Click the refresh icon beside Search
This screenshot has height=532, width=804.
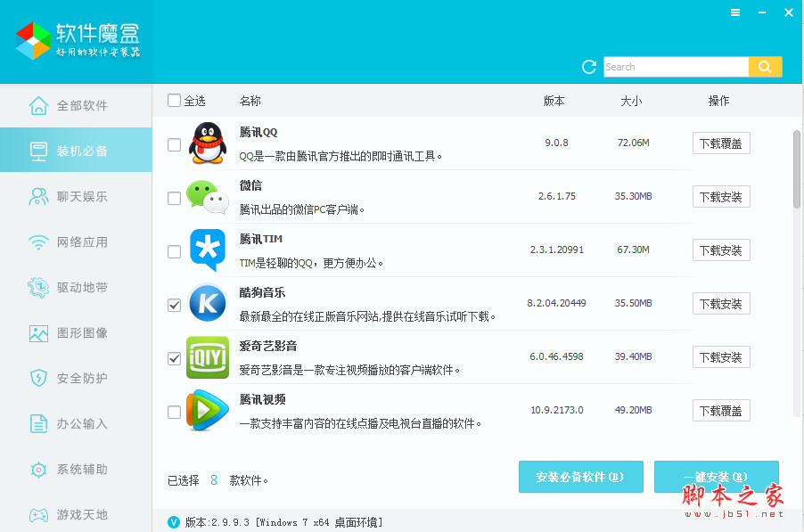pos(589,67)
